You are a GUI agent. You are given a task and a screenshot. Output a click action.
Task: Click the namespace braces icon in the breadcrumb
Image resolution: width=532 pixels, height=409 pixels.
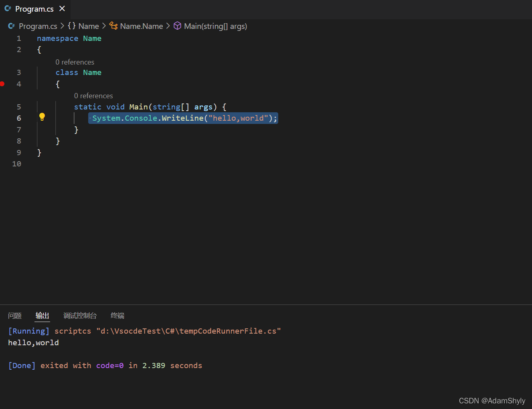pos(71,26)
